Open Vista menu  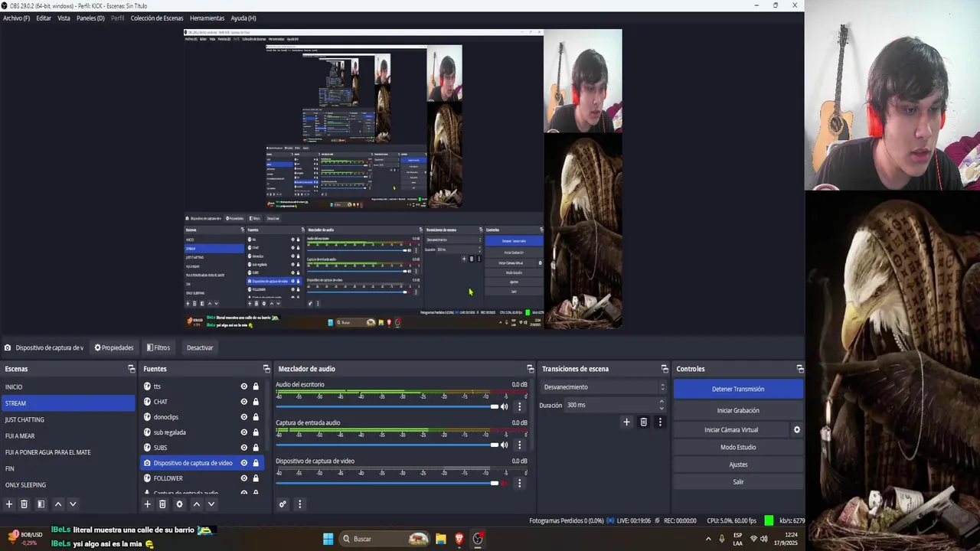(64, 18)
